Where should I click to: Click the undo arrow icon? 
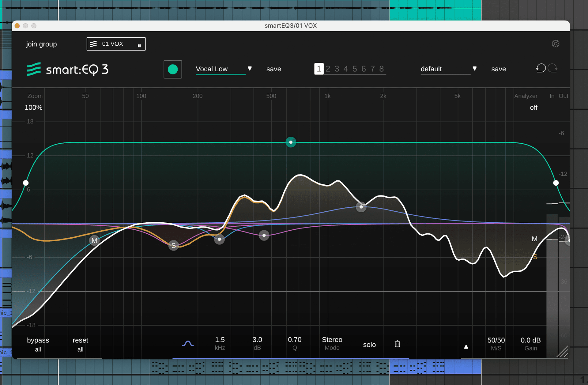pos(541,68)
